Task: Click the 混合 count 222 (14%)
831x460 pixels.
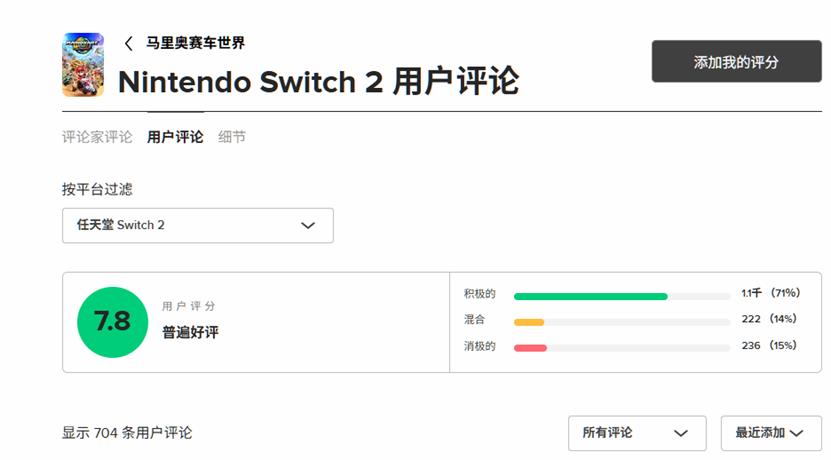Action: 769,320
